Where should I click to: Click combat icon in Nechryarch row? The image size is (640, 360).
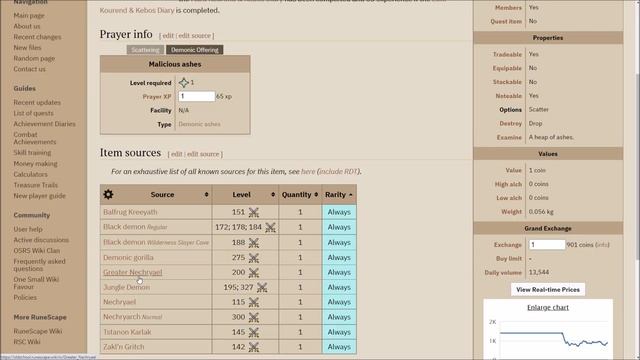254,317
